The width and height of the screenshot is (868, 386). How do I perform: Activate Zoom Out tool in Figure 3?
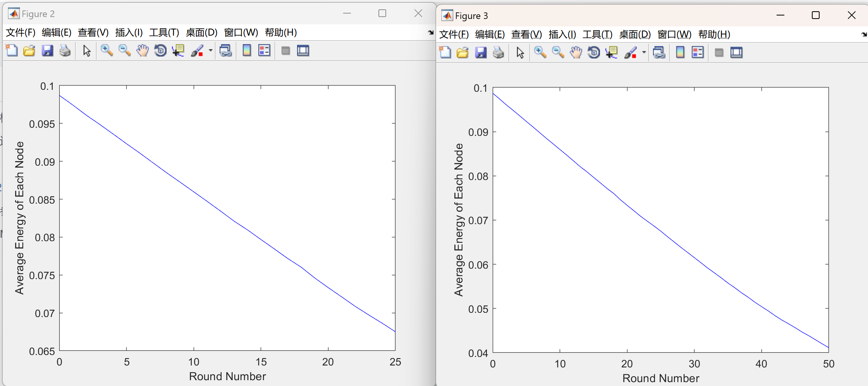pyautogui.click(x=558, y=52)
